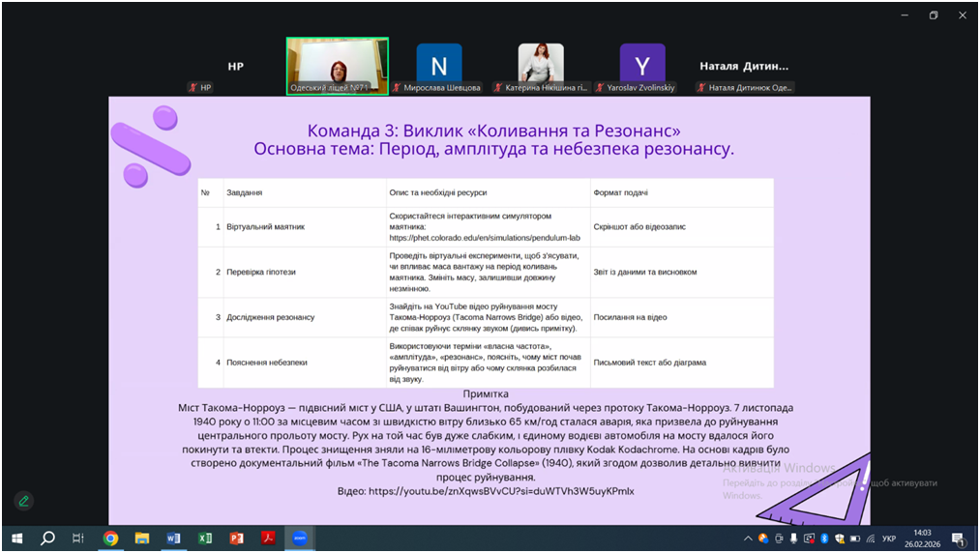Open File Explorer from the taskbar
Viewport: 980px width, 553px height.
point(142,538)
